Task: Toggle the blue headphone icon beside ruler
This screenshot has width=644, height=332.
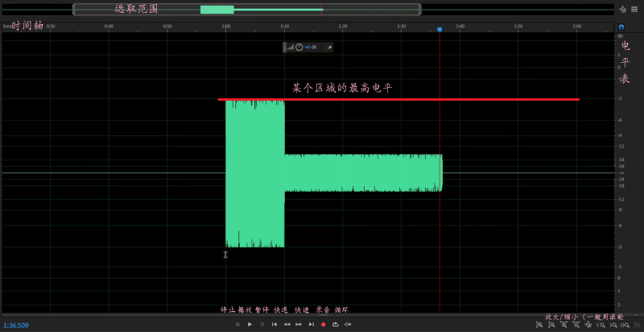Action: click(621, 27)
